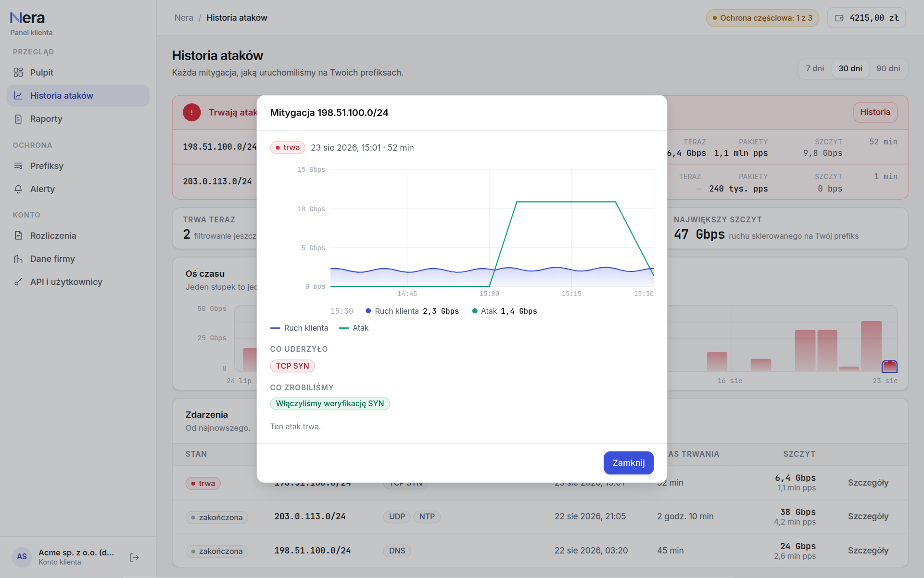Open Pulpit dashboard icon
This screenshot has height=578, width=924.
click(x=18, y=73)
